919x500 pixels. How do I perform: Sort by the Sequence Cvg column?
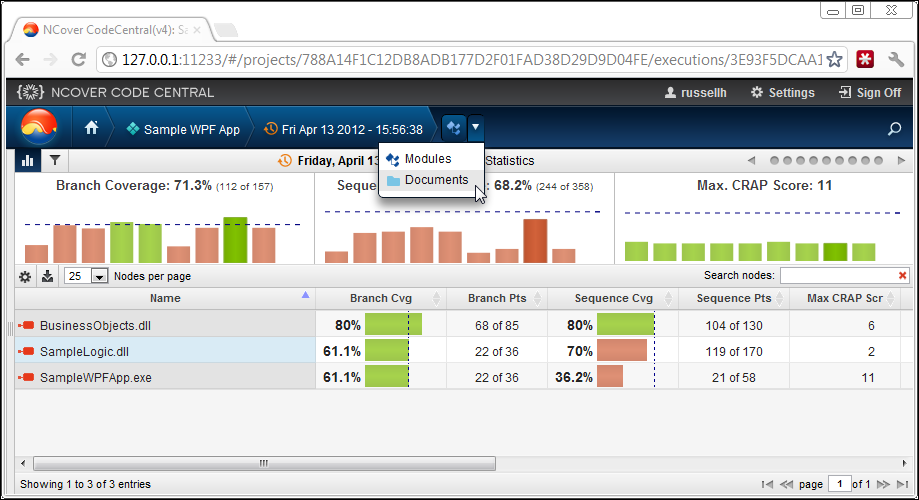(613, 298)
